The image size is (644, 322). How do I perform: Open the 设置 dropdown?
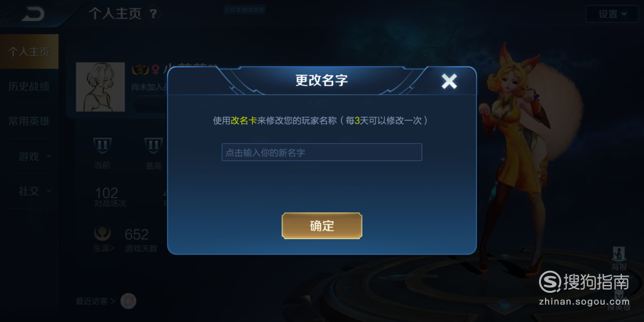pyautogui.click(x=612, y=14)
